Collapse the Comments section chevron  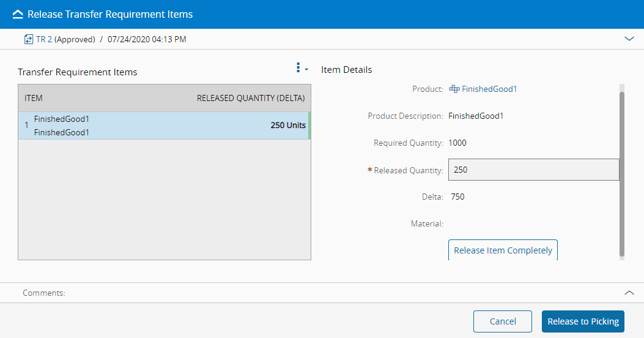(629, 293)
